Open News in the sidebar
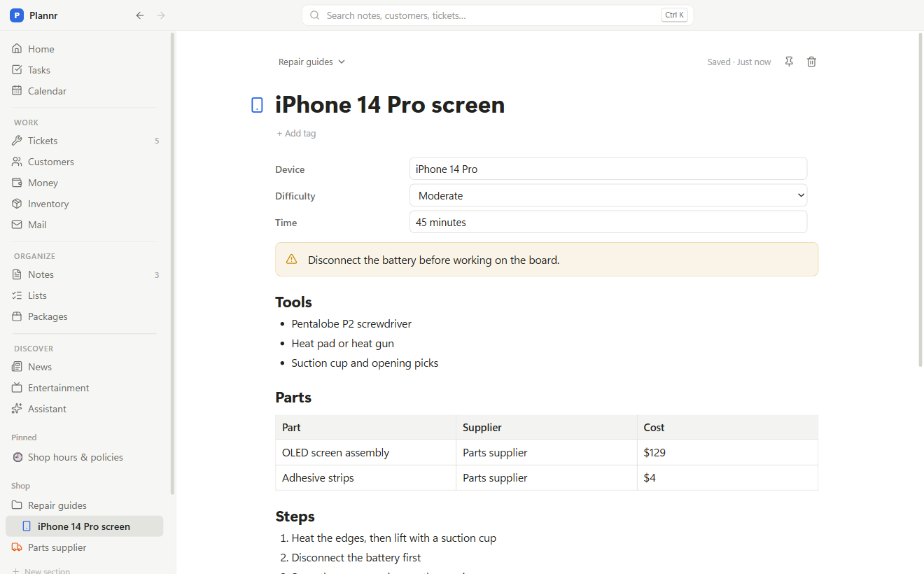Viewport: 924px width, 574px height. 85,367
